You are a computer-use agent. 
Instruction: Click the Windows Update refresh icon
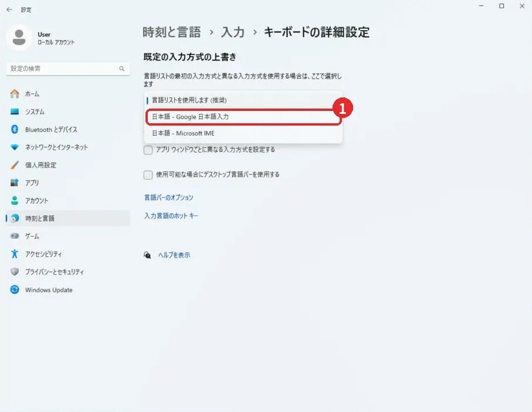[x=15, y=289]
